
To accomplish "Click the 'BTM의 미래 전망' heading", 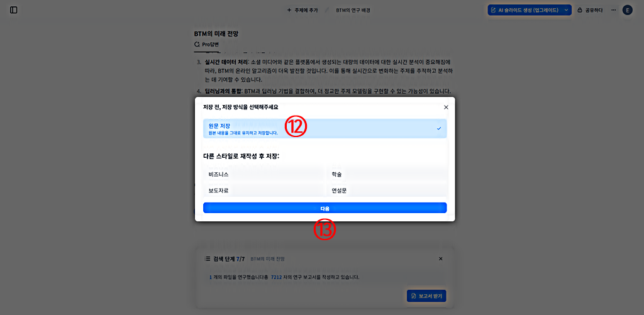I will click(x=216, y=33).
